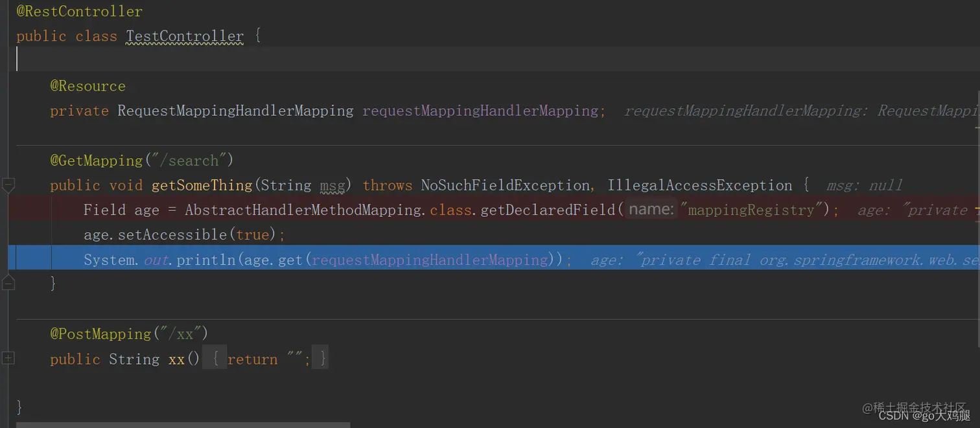Click the @Resource annotation
This screenshot has height=428, width=980.
(x=88, y=86)
